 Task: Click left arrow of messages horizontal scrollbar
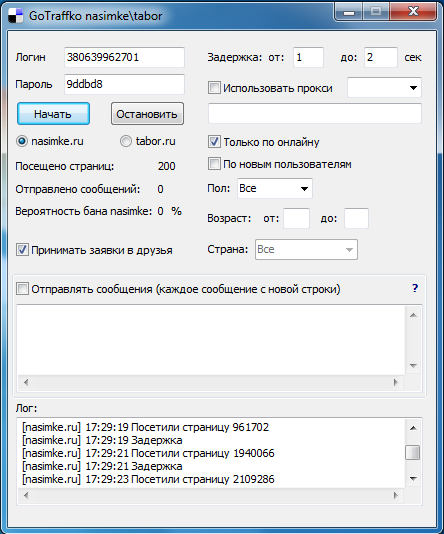click(26, 382)
